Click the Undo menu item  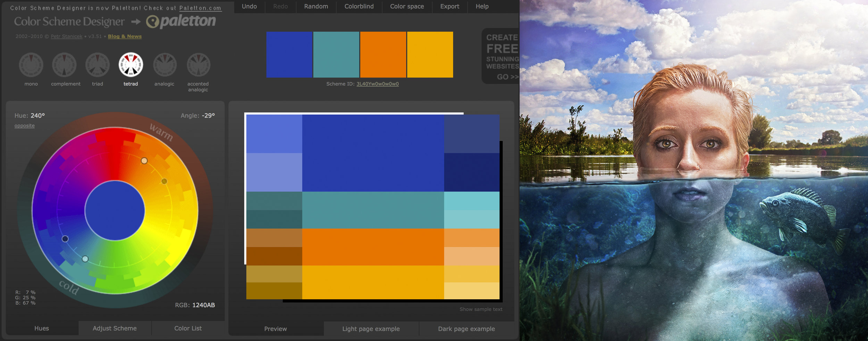click(249, 7)
